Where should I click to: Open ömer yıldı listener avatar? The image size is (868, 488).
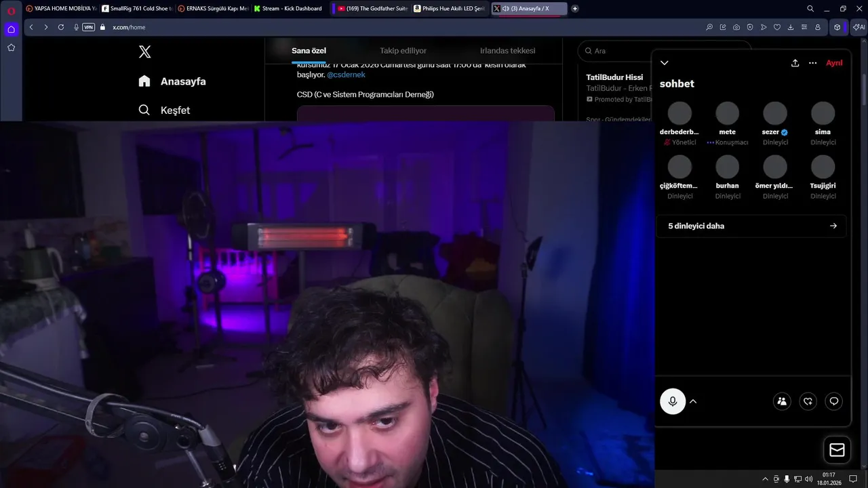point(775,167)
